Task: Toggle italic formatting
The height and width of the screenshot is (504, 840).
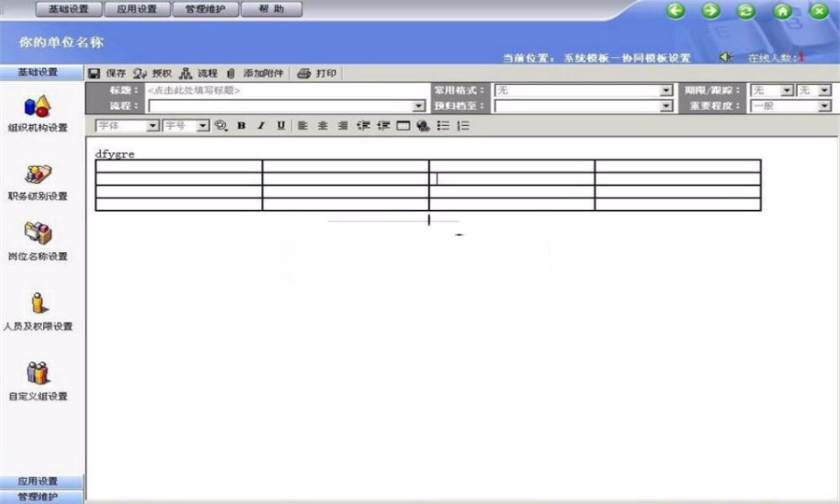Action: click(261, 125)
